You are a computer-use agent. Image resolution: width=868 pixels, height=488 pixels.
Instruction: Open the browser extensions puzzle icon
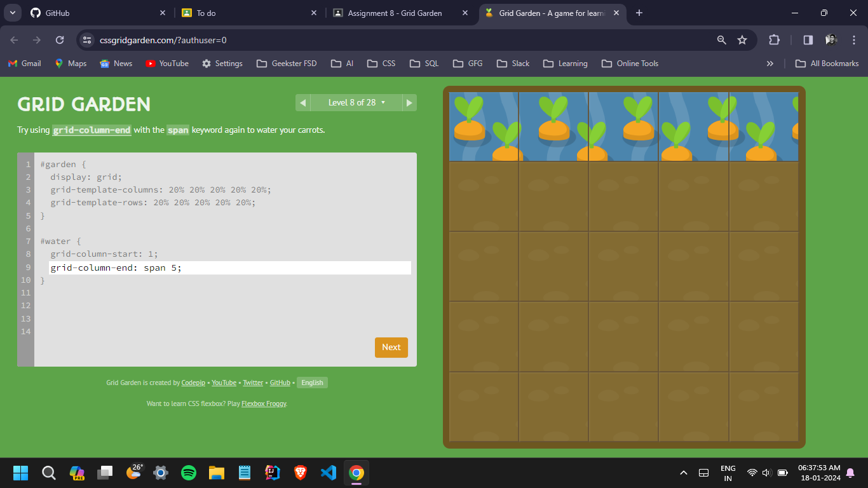(774, 40)
